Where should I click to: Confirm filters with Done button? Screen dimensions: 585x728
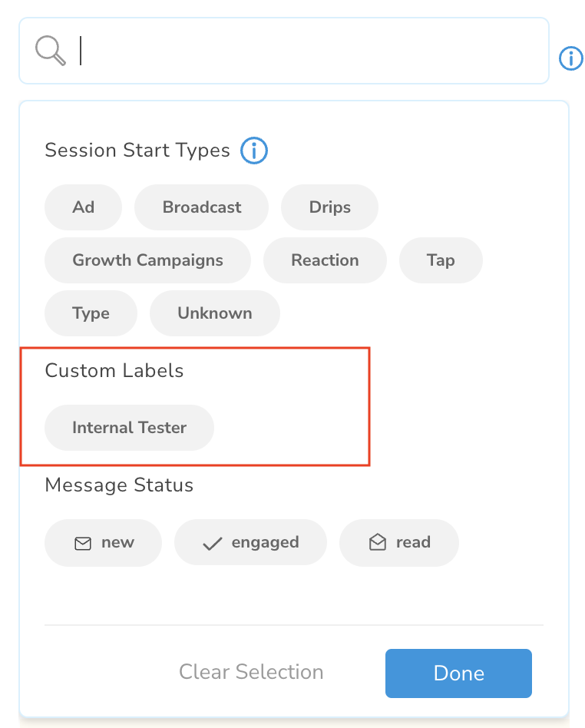click(x=459, y=673)
